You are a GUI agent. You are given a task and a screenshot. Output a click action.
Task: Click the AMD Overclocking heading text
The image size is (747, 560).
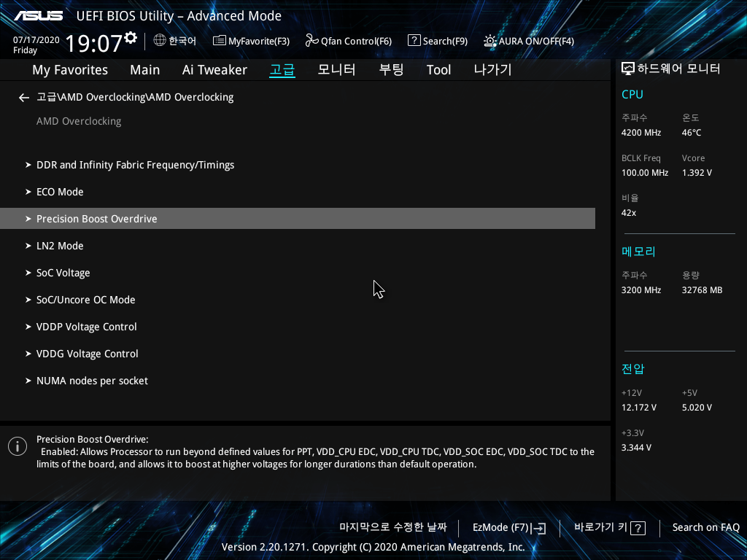pyautogui.click(x=79, y=122)
